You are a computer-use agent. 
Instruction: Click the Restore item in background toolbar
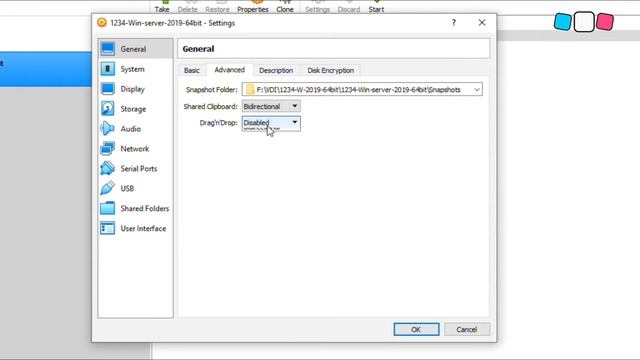point(217,7)
